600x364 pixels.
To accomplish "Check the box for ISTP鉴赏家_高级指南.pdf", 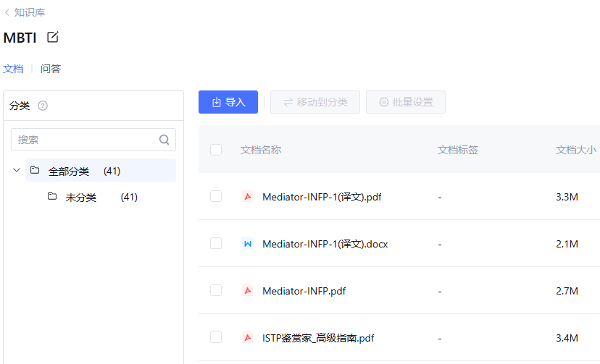I will click(216, 337).
